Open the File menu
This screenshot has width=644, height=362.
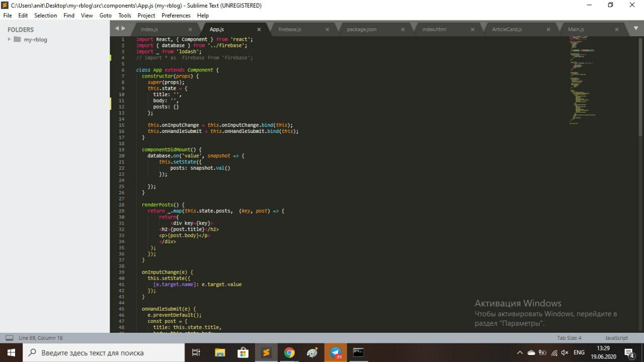click(7, 16)
